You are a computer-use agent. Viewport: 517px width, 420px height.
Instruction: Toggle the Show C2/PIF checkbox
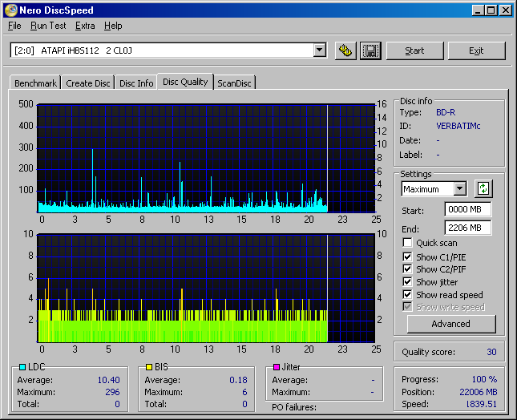coord(407,269)
